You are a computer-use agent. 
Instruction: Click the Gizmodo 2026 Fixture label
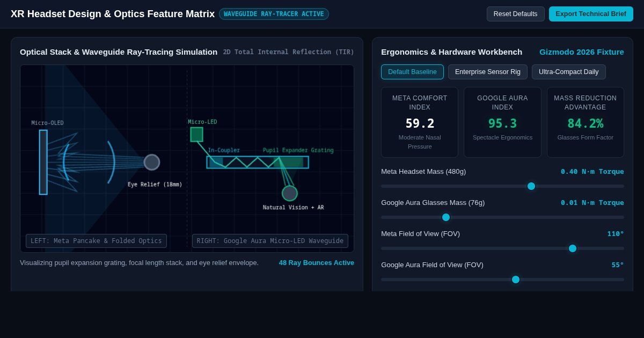coord(582,52)
